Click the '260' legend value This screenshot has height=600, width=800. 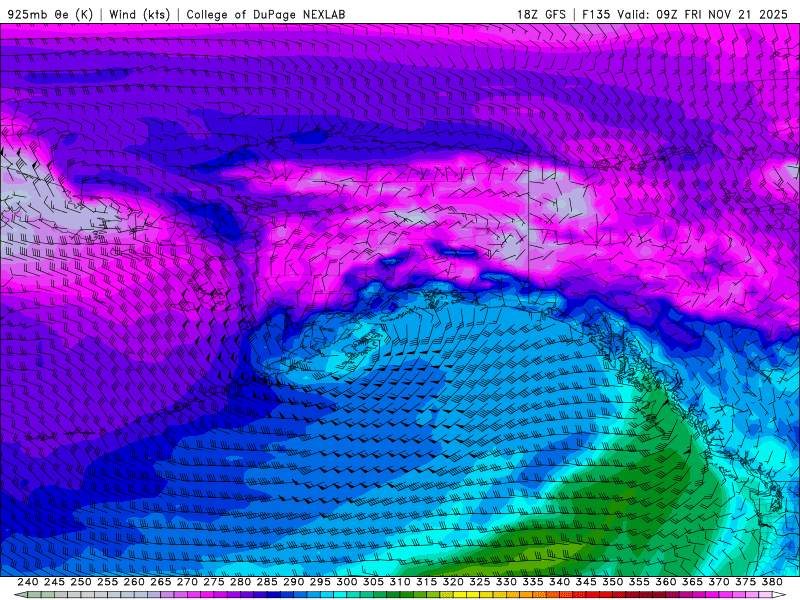[x=134, y=582]
